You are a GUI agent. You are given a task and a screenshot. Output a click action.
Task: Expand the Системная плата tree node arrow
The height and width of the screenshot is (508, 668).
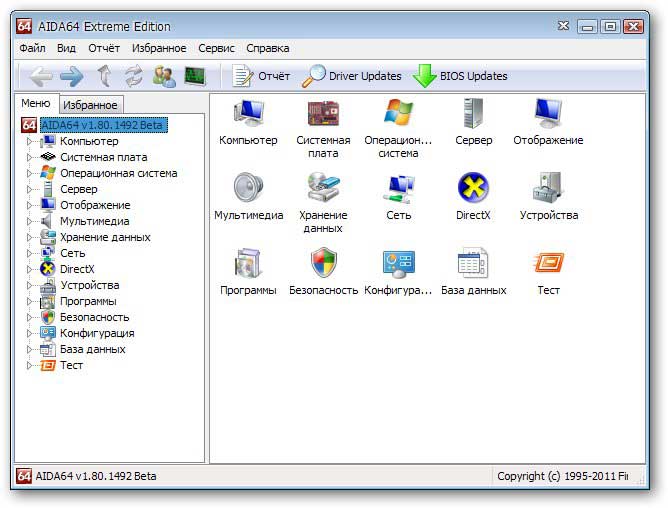[x=29, y=157]
